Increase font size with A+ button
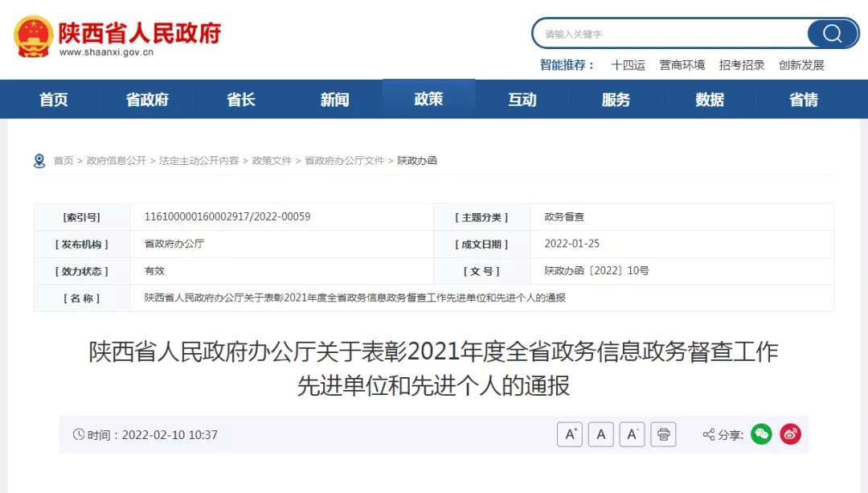This screenshot has height=493, width=868. point(570,434)
